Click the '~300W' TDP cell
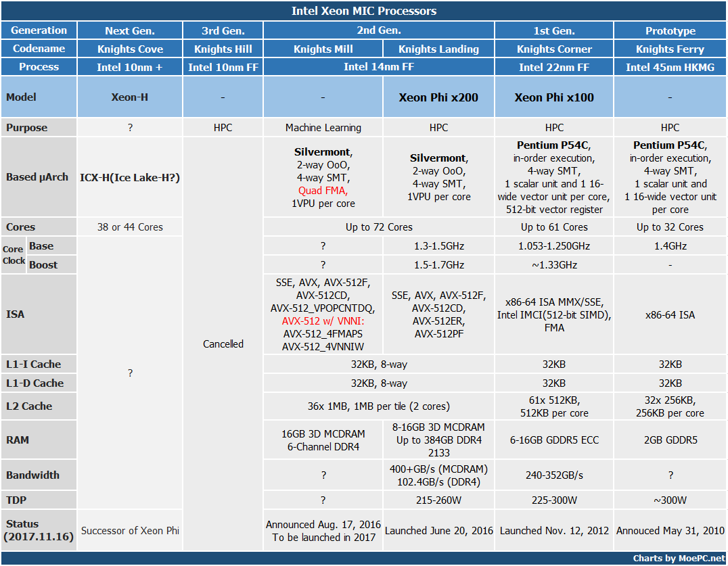 (x=670, y=500)
